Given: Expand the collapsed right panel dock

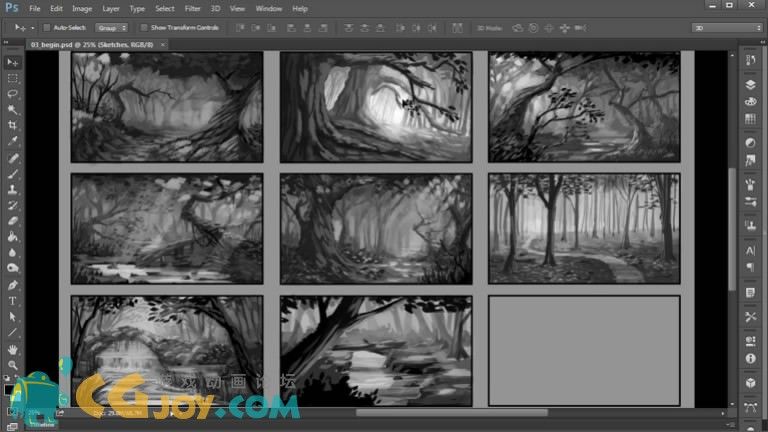Looking at the screenshot, I should coord(762,42).
